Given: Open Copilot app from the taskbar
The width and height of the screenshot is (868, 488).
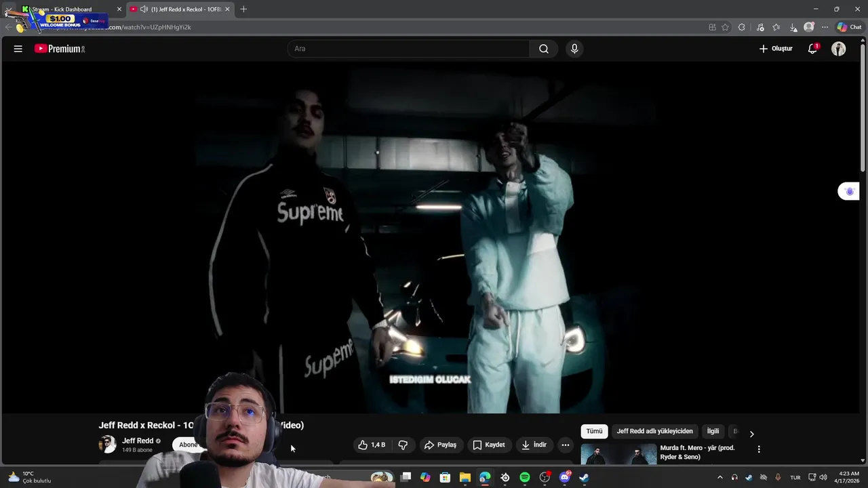Looking at the screenshot, I should [425, 478].
